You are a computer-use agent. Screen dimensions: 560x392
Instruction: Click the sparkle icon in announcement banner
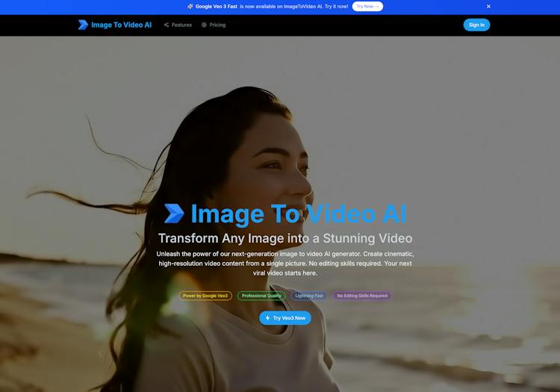(x=190, y=7)
